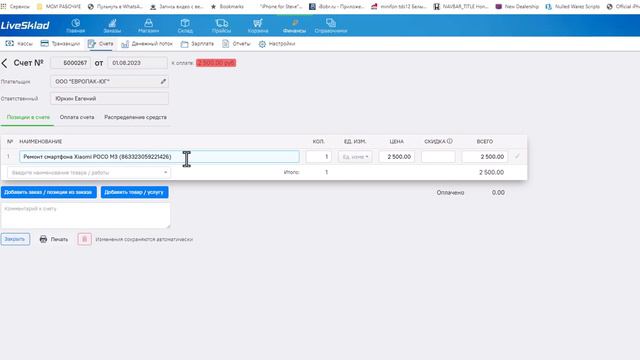Open the iBobr.ru bookmark

click(337, 7)
